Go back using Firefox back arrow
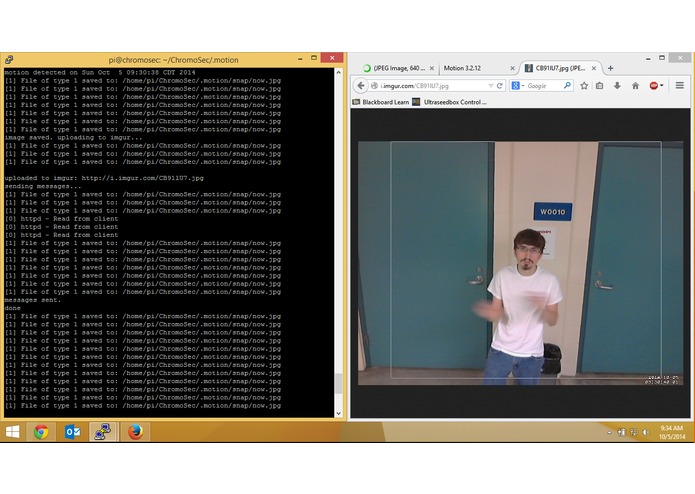The image size is (695, 494). pyautogui.click(x=361, y=86)
